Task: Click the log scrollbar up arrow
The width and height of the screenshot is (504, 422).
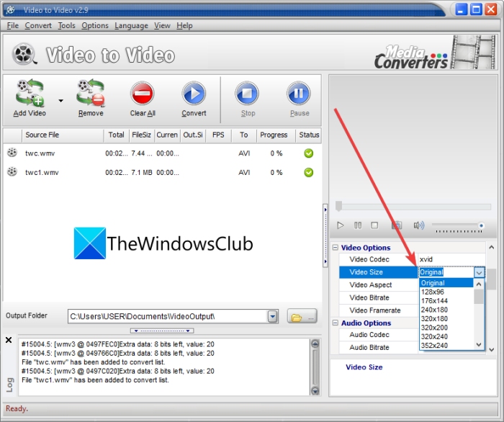Action: point(315,344)
